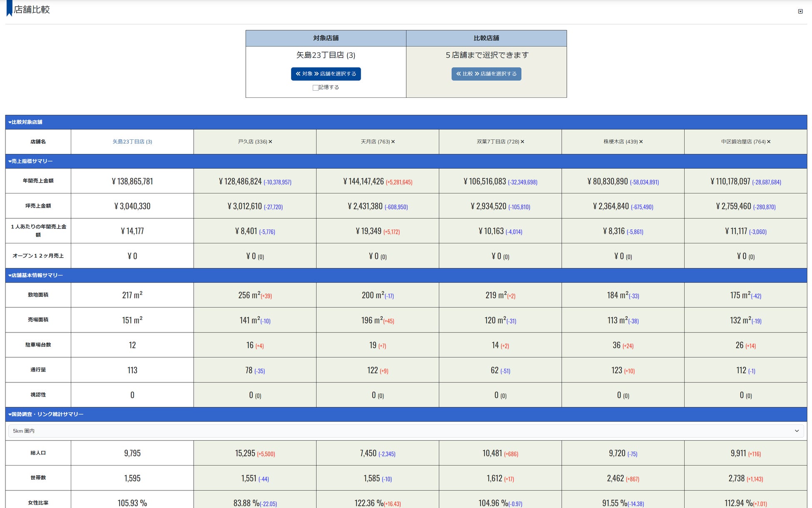Viewport: 812px width, 508px height.
Task: Click the 対象店舗を選択する button
Action: pyautogui.click(x=326, y=74)
